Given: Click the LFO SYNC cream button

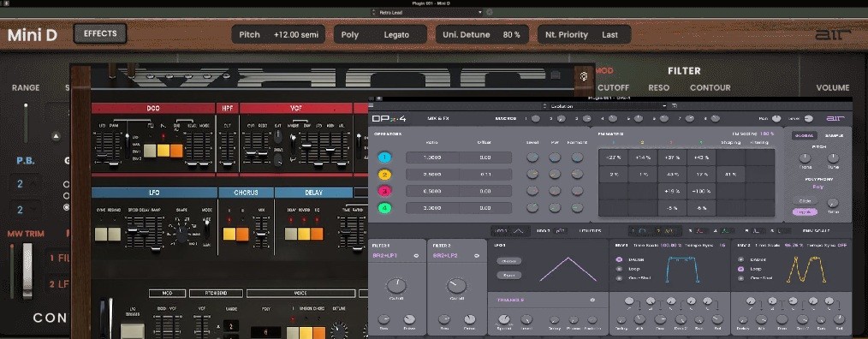Looking at the screenshot, I should [101, 234].
